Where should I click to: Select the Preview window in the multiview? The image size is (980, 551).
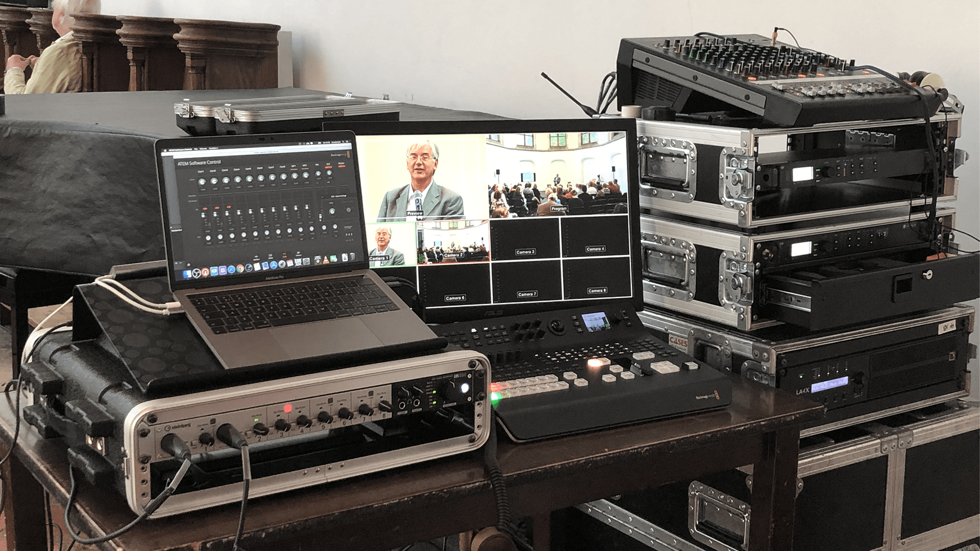422,178
